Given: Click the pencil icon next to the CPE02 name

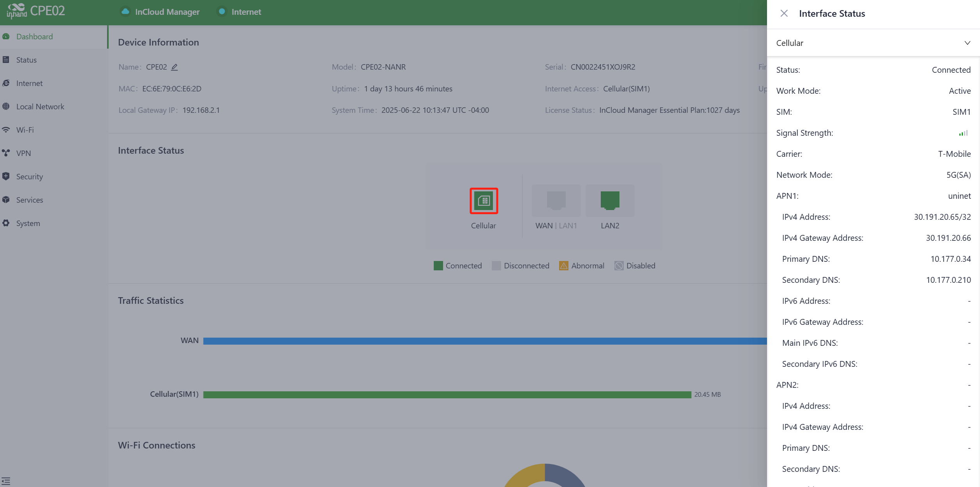Looking at the screenshot, I should (174, 67).
